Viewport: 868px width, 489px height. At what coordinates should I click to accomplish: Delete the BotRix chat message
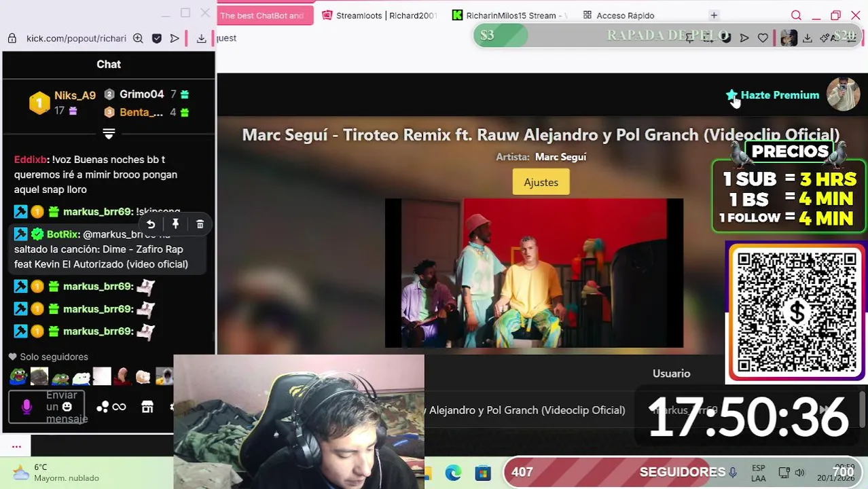click(x=200, y=224)
